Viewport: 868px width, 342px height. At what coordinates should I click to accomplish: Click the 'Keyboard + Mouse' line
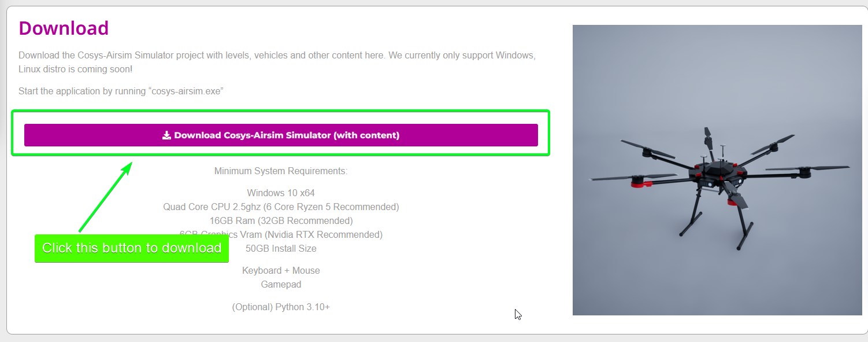[281, 270]
